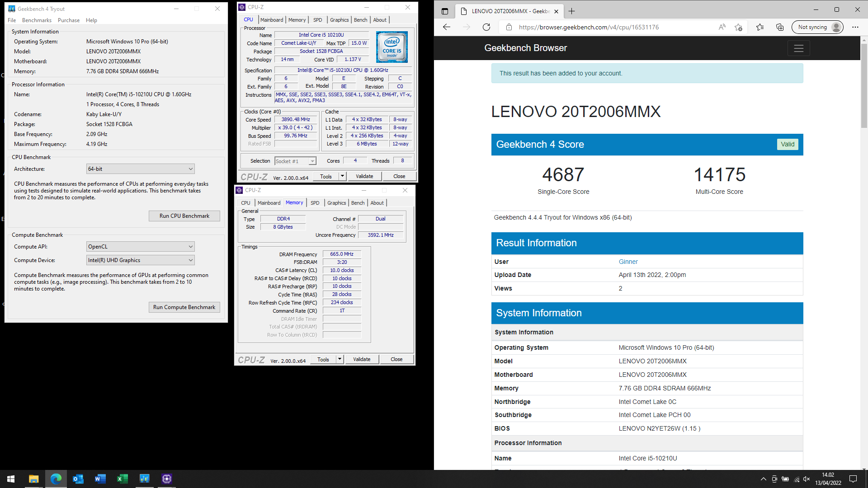Open the Geekbench Help menu
Image resolution: width=868 pixels, height=488 pixels.
(91, 20)
